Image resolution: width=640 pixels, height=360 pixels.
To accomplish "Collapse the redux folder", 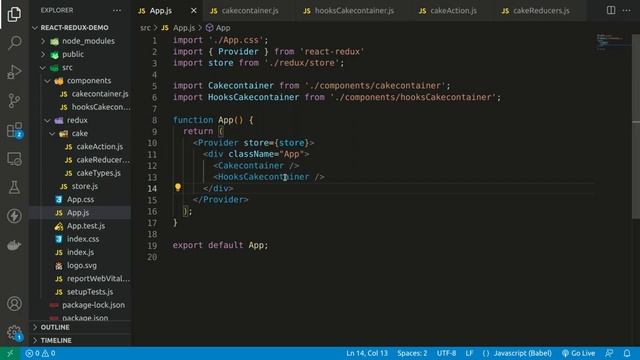I will (x=80, y=120).
